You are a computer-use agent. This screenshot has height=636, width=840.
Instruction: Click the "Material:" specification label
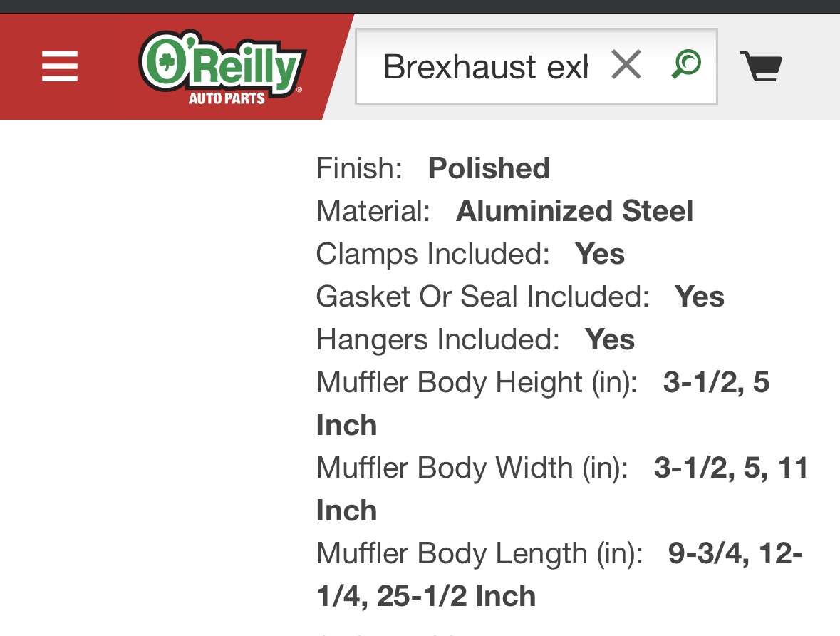(x=373, y=212)
